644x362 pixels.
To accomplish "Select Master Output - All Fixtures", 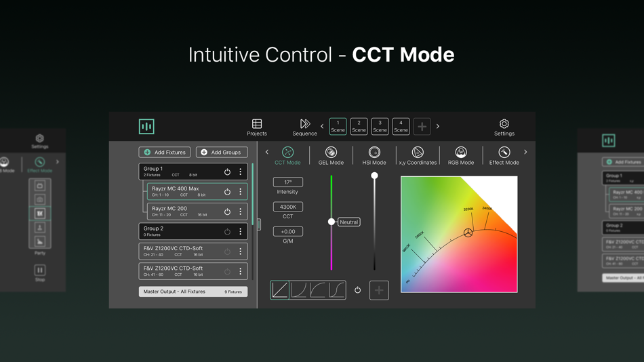I will (193, 291).
